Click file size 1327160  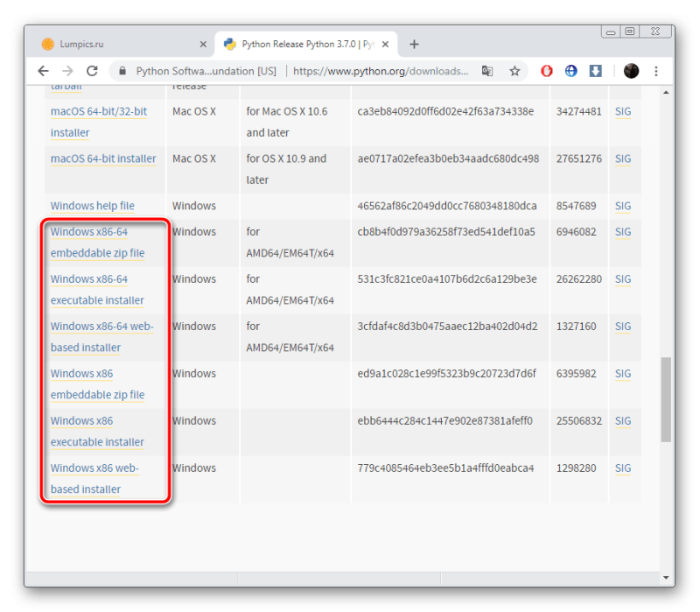tap(576, 327)
